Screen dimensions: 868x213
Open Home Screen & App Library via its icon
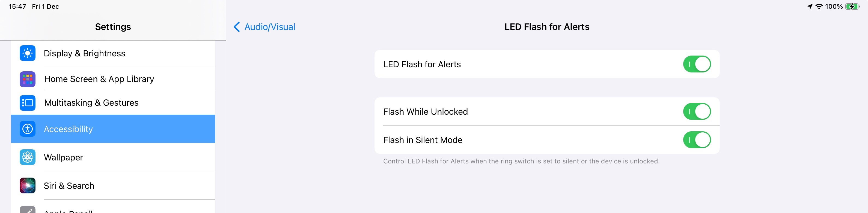click(27, 79)
